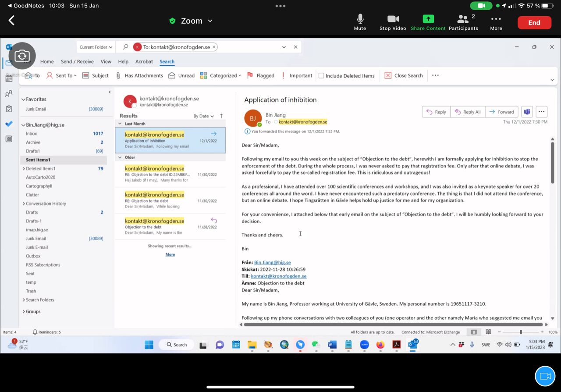Click the horizontal scrollbar in reading pane
This screenshot has height=392, width=561.
pos(393,324)
